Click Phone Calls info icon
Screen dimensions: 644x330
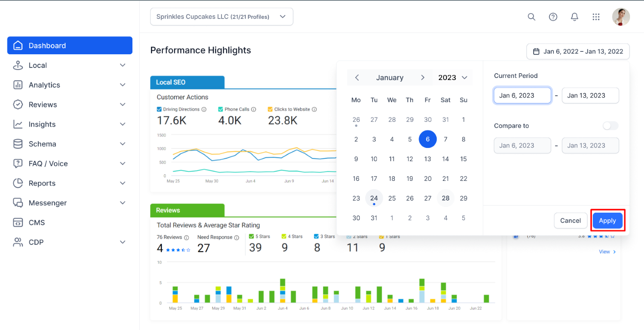(254, 109)
